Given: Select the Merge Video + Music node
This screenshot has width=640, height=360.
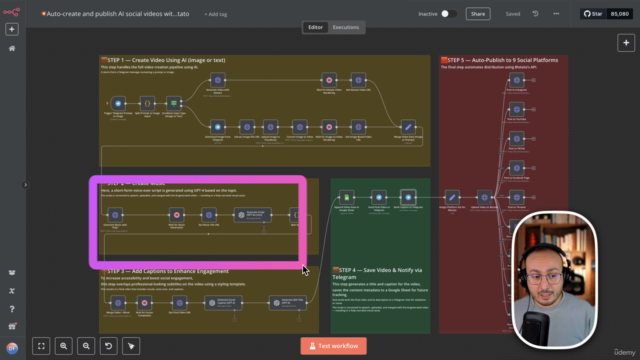Looking at the screenshot, I should pos(118,303).
